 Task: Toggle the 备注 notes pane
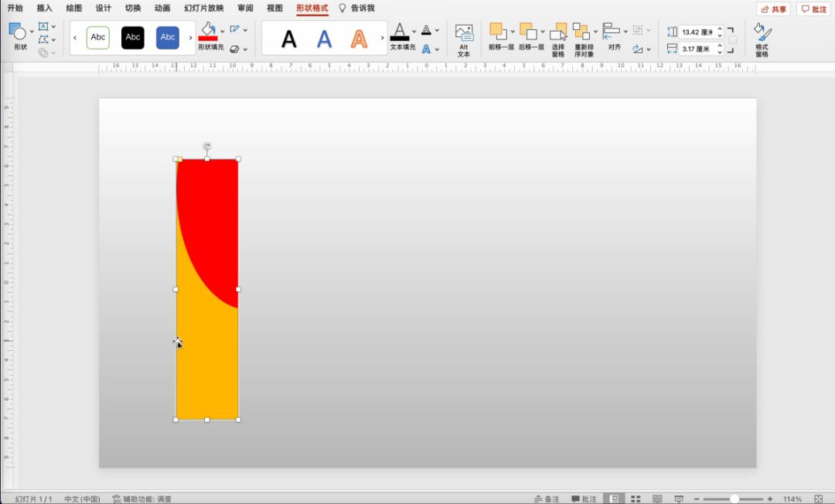547,499
